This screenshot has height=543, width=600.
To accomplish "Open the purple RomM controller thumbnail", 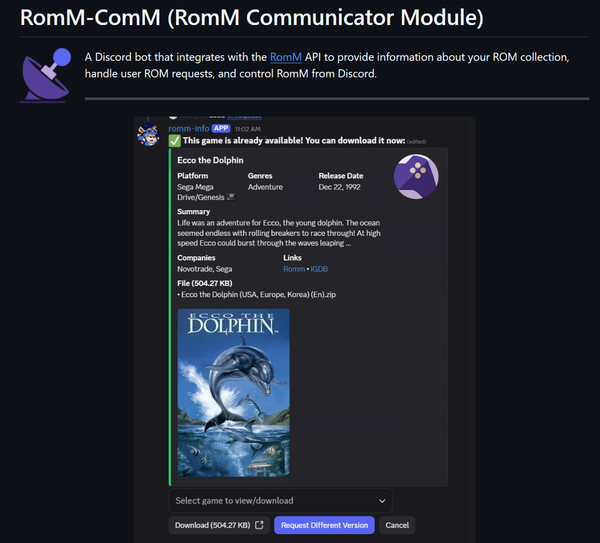I will [x=416, y=176].
